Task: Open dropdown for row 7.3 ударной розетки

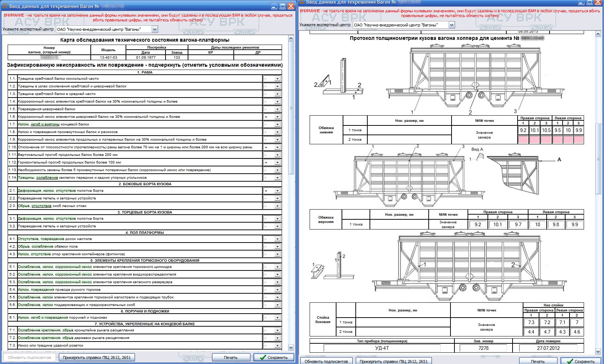Action: [x=277, y=346]
